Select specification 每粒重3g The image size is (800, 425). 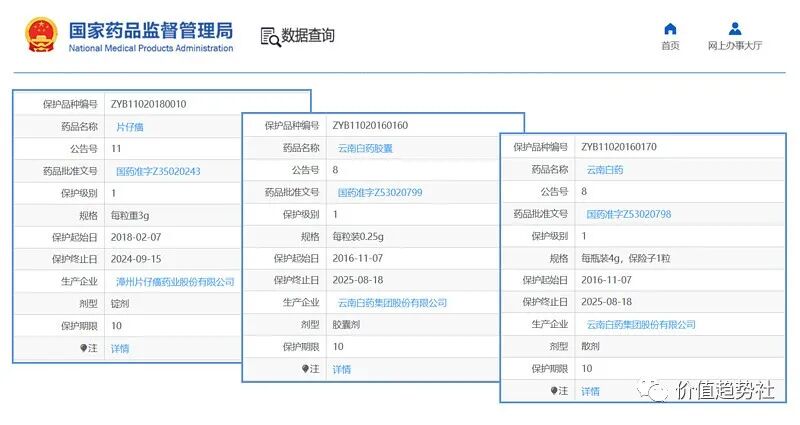tap(130, 215)
